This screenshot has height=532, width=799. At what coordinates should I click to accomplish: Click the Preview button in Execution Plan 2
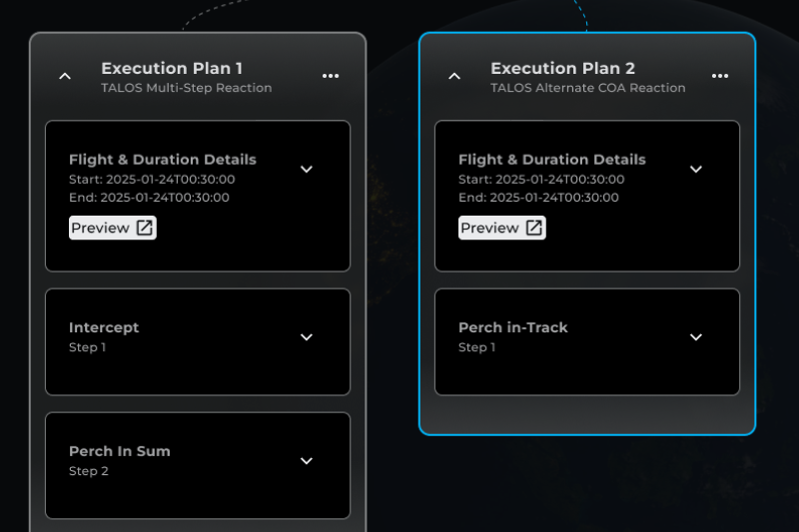(502, 228)
